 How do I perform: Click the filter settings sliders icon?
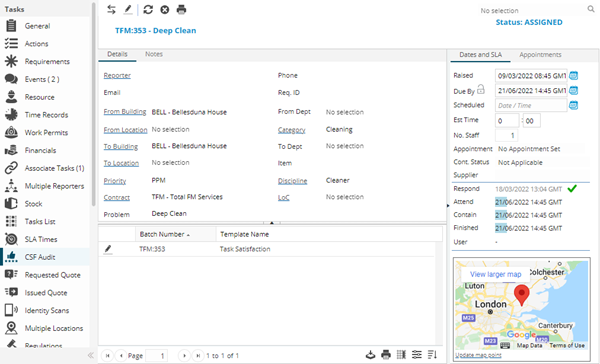coord(417,355)
